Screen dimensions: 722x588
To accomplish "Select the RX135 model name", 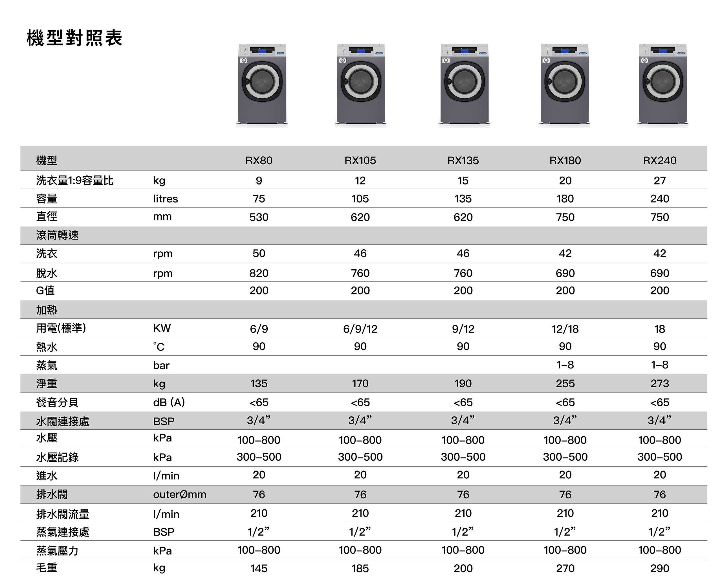I will coord(463,161).
